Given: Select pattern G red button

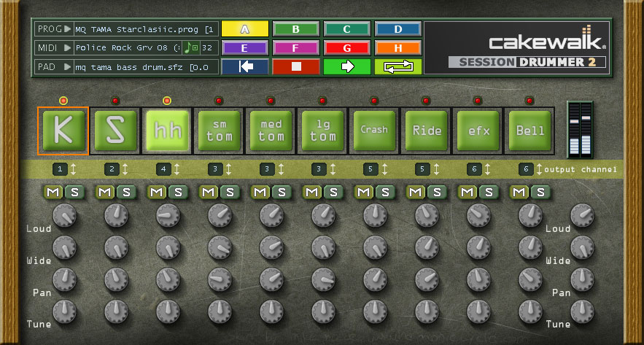Looking at the screenshot, I should [347, 48].
